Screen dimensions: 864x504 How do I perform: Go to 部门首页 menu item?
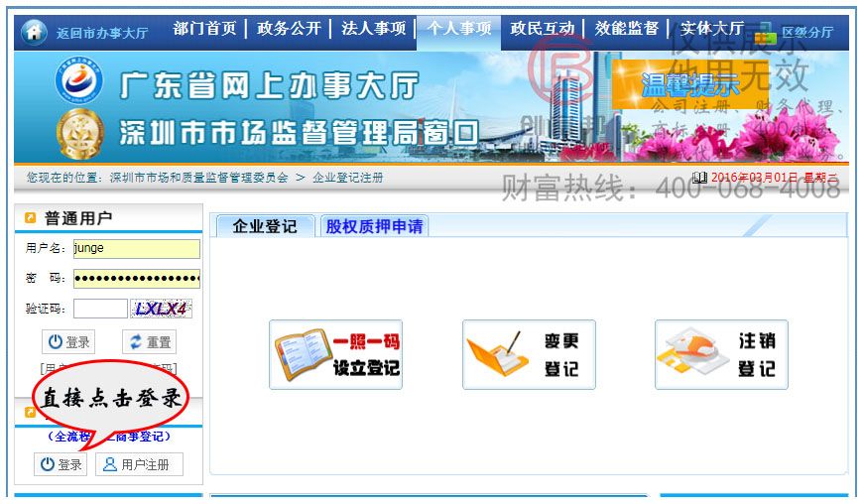coord(204,28)
